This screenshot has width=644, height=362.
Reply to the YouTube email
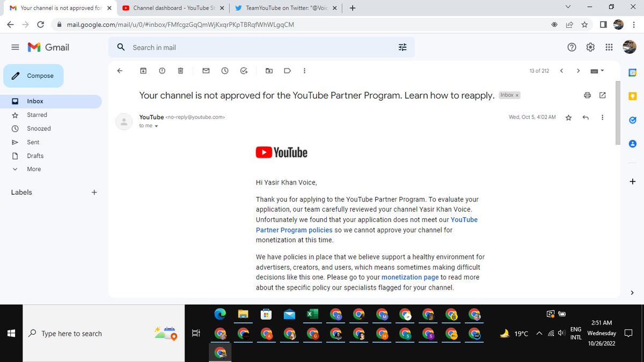(x=586, y=117)
